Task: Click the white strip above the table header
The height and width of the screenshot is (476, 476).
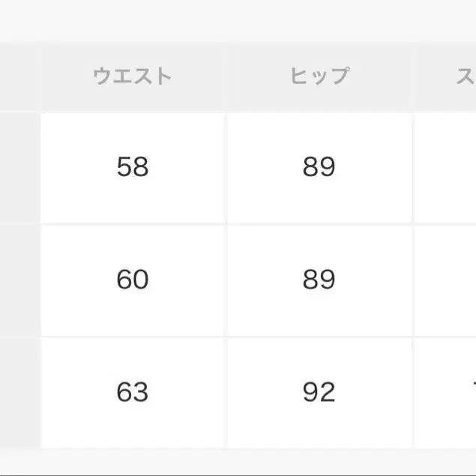Action: (x=238, y=21)
